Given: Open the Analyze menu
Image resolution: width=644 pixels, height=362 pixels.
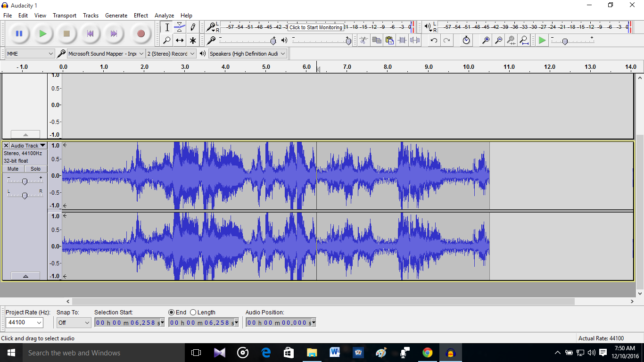Looking at the screenshot, I should [164, 16].
